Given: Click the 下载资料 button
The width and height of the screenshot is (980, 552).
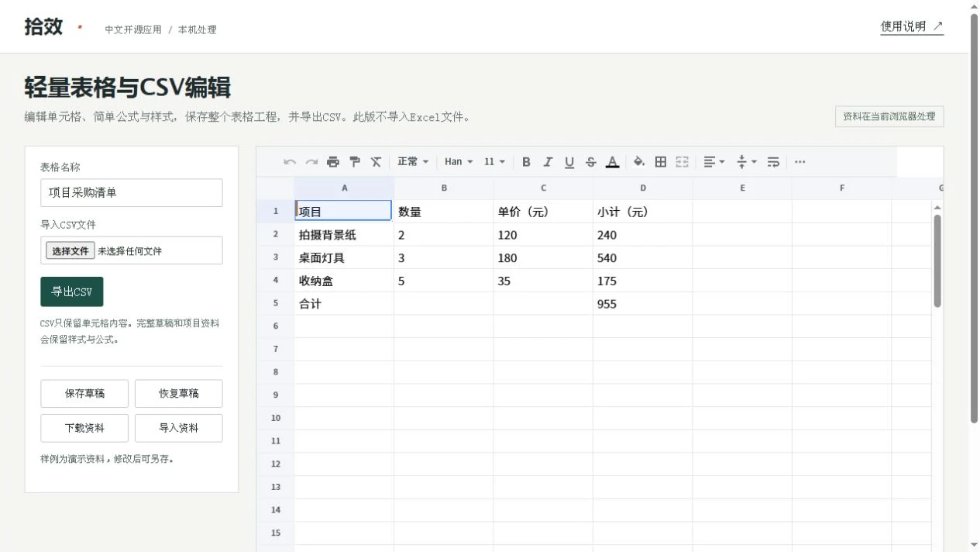Looking at the screenshot, I should click(84, 428).
